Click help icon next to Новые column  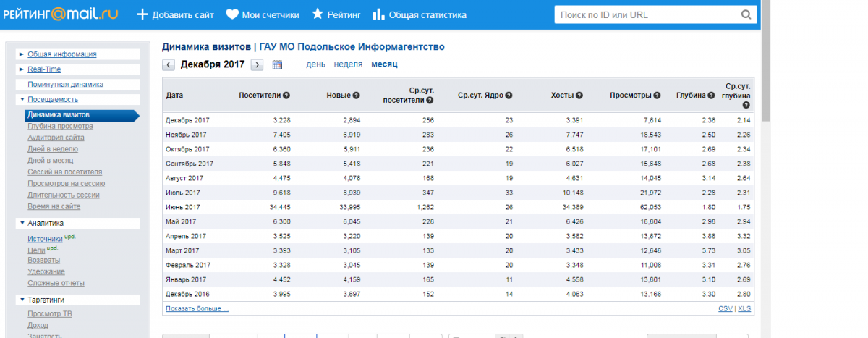pyautogui.click(x=356, y=96)
